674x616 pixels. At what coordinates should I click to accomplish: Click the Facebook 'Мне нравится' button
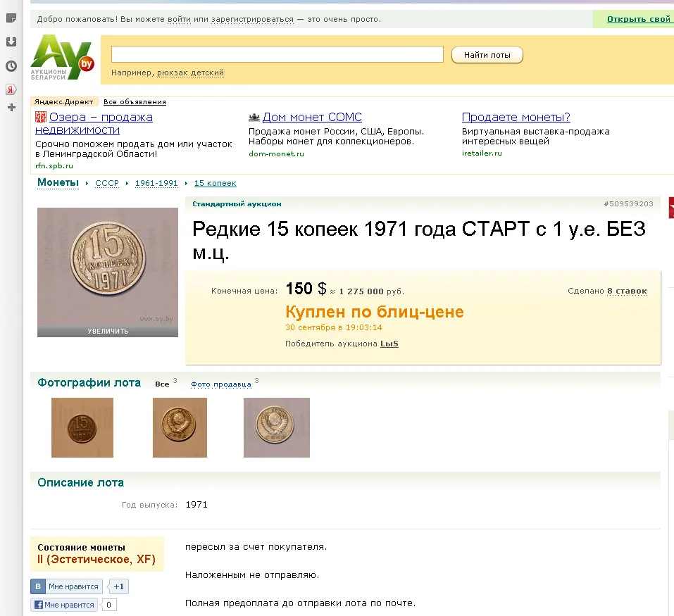click(65, 605)
